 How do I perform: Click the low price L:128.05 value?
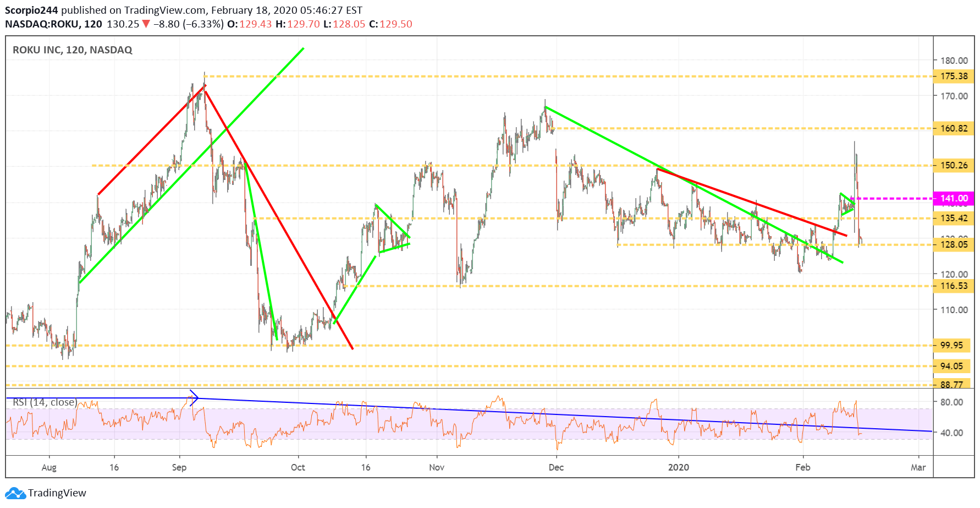344,24
